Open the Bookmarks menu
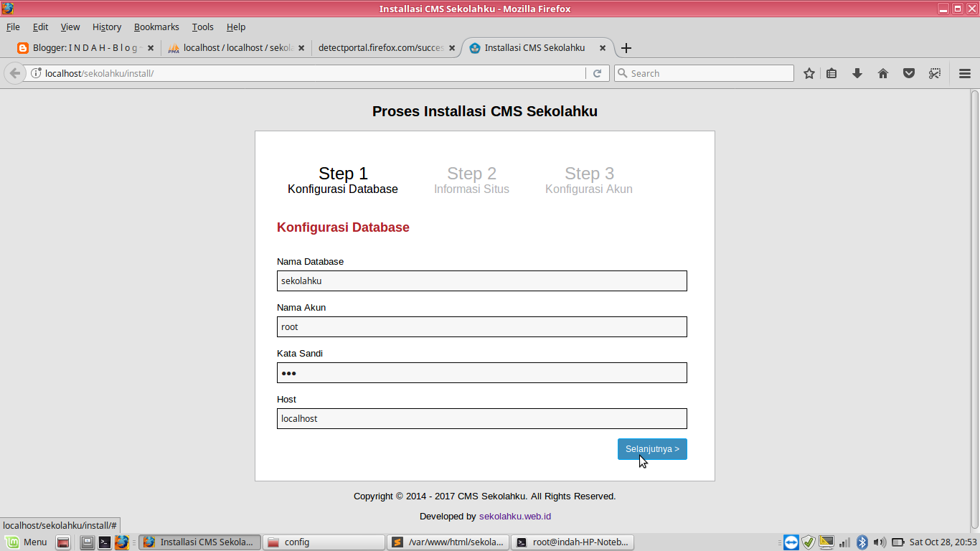980x551 pixels. [x=156, y=27]
